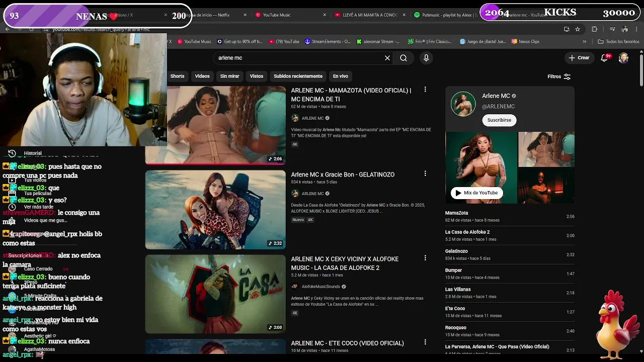644x362 pixels.
Task: Click the AlofokeMusicSounds channel avatar
Action: point(295,287)
